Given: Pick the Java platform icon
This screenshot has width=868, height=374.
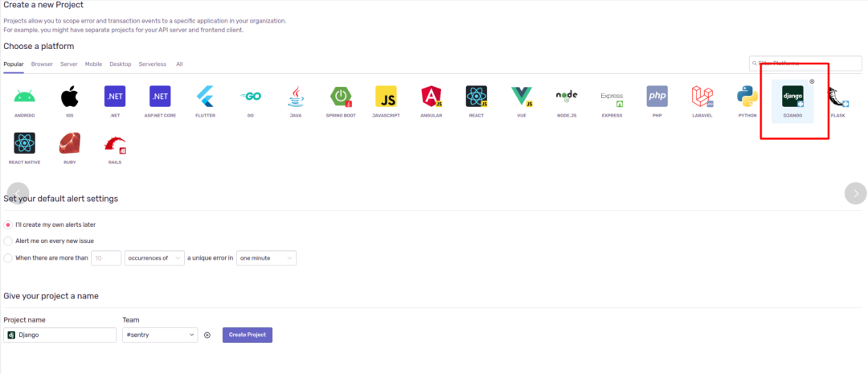Looking at the screenshot, I should tap(295, 97).
